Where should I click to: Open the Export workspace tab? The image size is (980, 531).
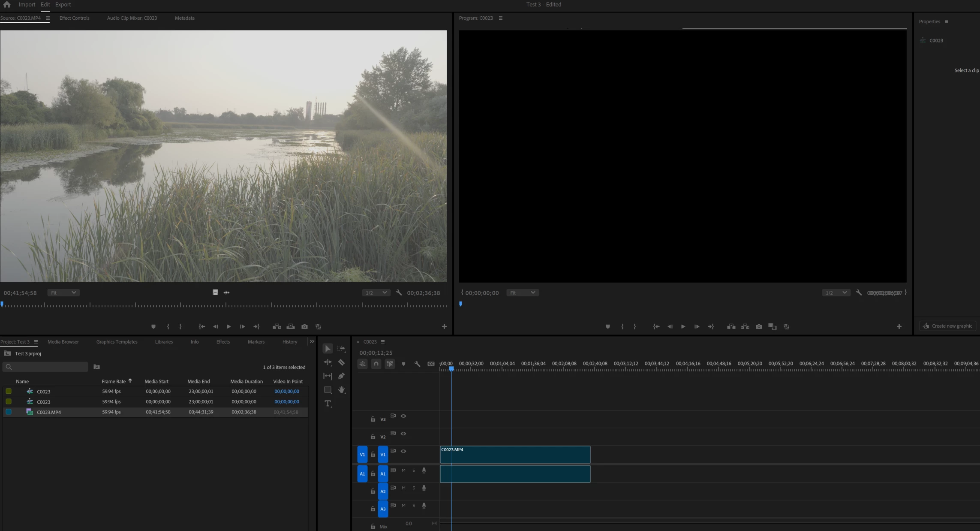click(63, 5)
